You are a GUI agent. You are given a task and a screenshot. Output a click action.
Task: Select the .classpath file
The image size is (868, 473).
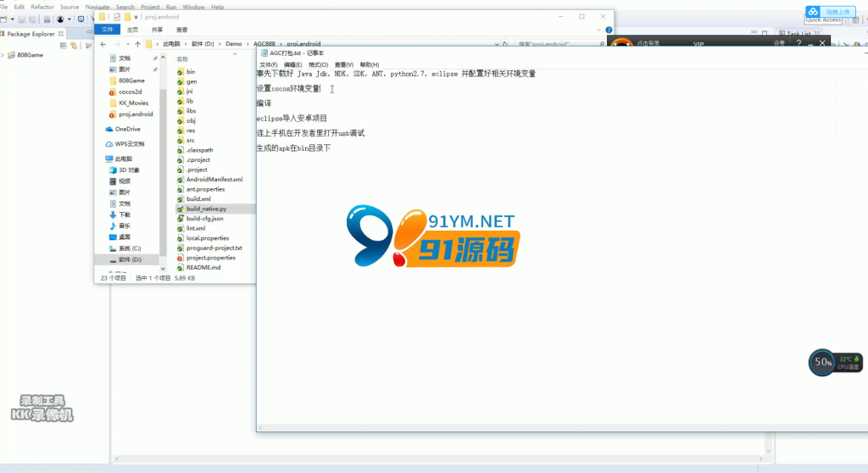pyautogui.click(x=199, y=150)
